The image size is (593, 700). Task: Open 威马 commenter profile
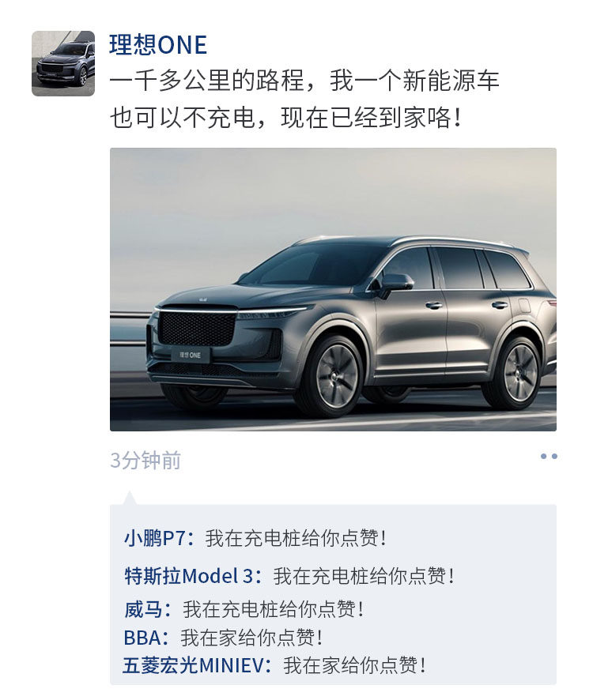tap(148, 609)
